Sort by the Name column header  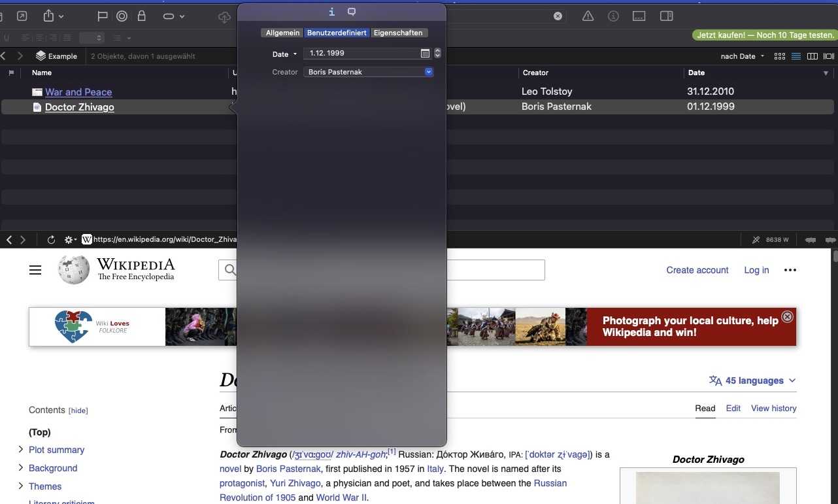[42, 73]
